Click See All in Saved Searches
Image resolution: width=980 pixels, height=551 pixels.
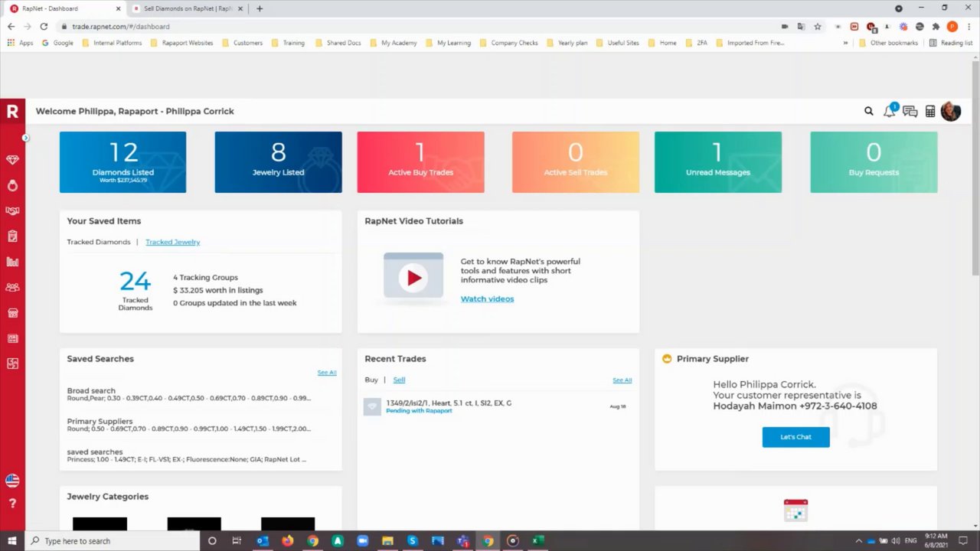point(327,373)
